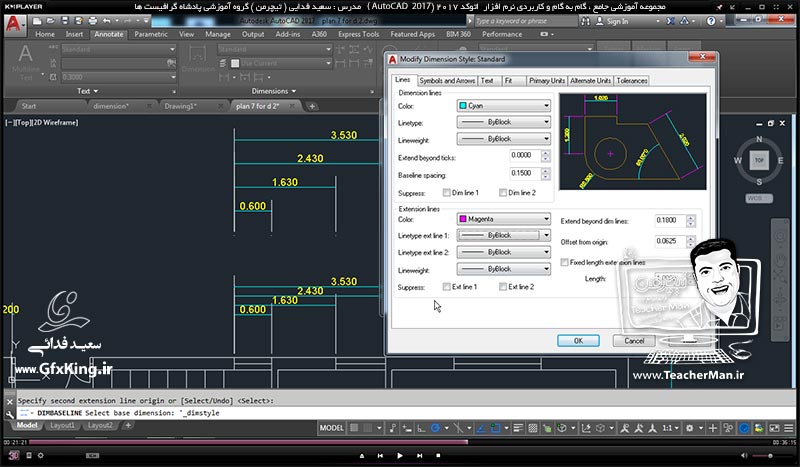Switch to Primary Units tab

coord(546,81)
